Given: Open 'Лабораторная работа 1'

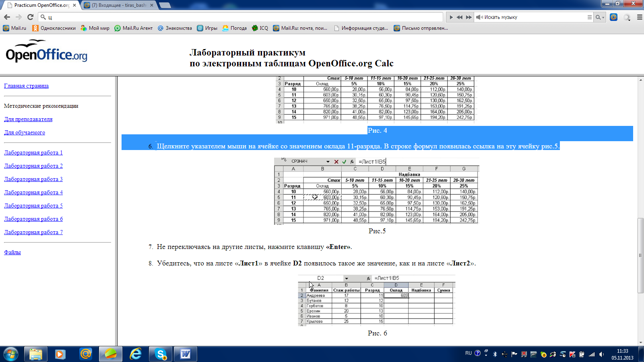Looking at the screenshot, I should pyautogui.click(x=33, y=152).
